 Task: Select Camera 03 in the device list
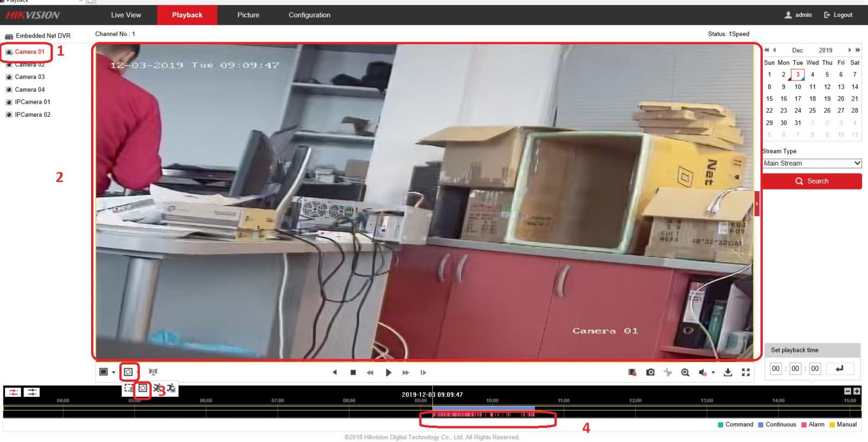(x=29, y=77)
